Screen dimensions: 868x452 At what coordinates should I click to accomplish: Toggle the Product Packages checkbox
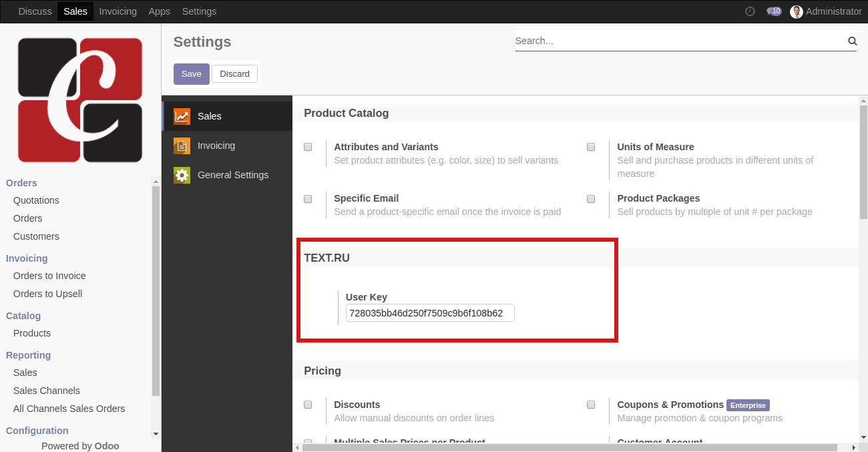tap(591, 198)
